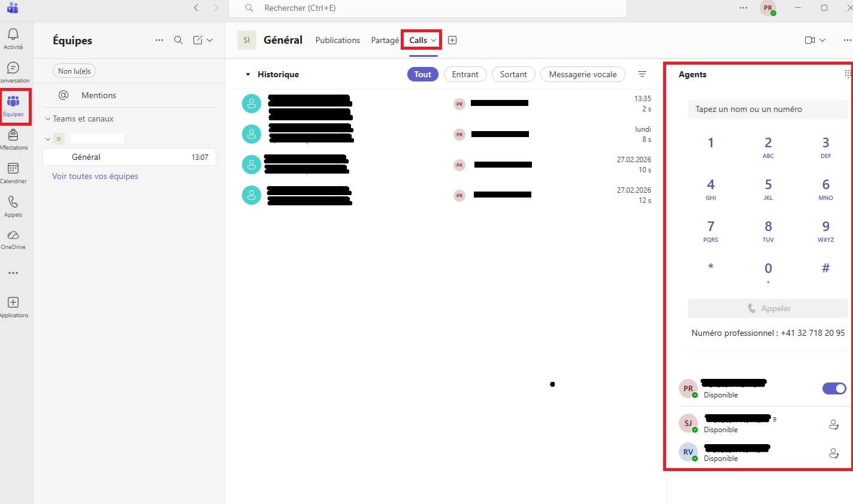Image resolution: width=853 pixels, height=504 pixels.
Task: Collapse the Teams et canaux list
Action: click(x=48, y=119)
